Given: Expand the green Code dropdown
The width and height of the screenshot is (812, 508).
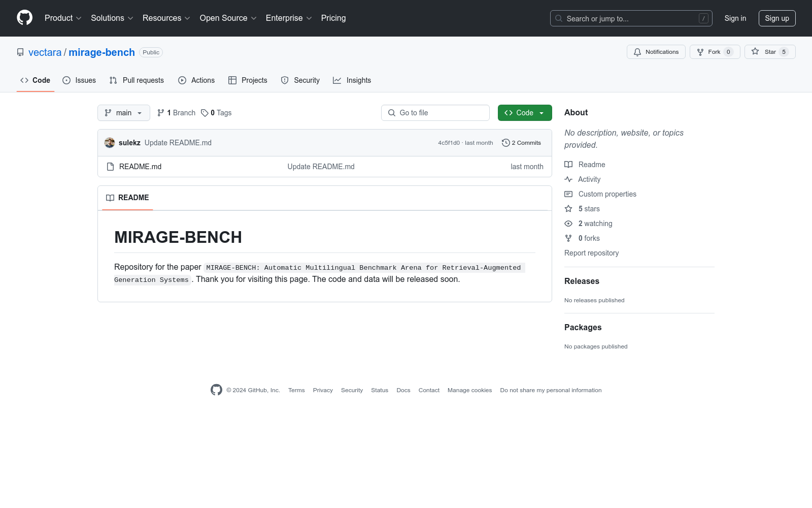Looking at the screenshot, I should pos(525,113).
